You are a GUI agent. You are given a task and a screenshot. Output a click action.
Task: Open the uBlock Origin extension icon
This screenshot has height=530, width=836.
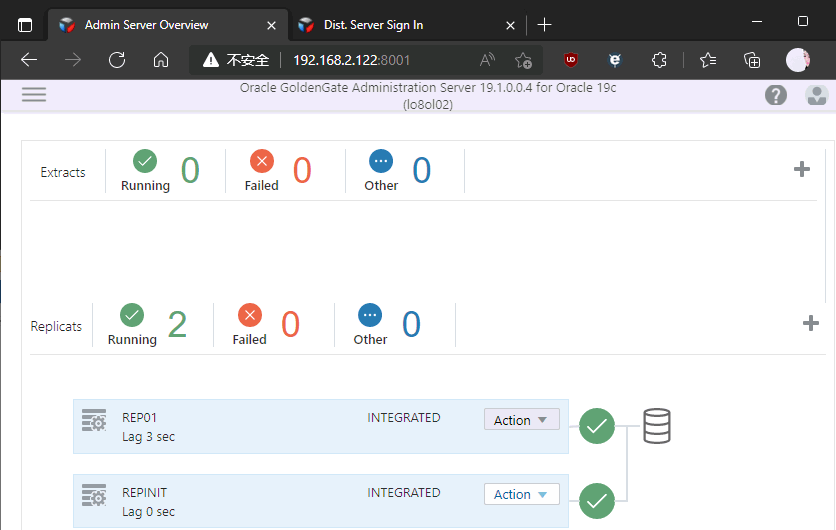(x=570, y=60)
